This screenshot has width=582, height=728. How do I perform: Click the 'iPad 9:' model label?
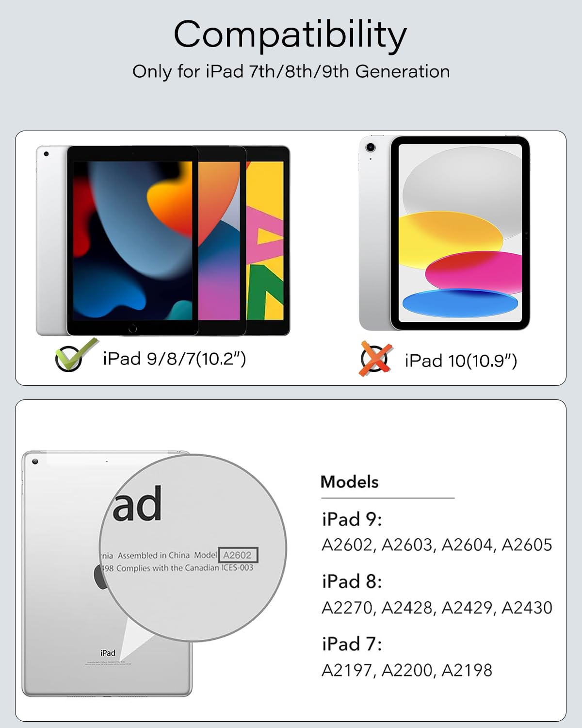coord(352,519)
